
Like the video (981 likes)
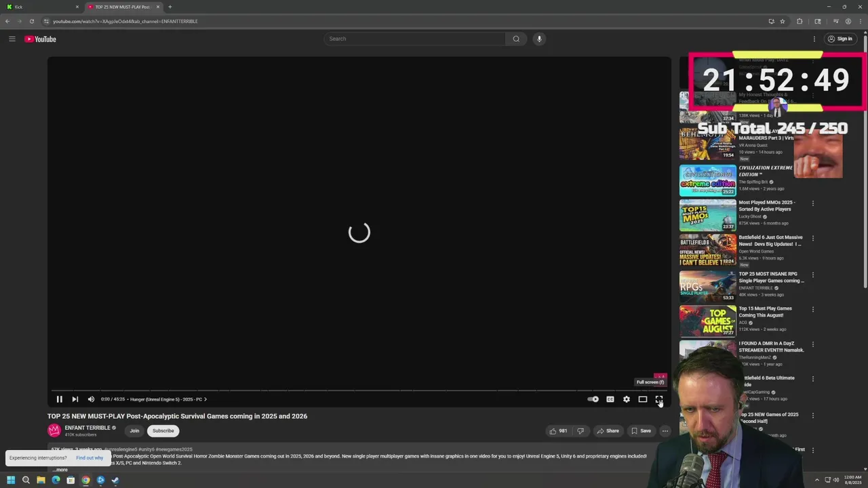pyautogui.click(x=559, y=431)
